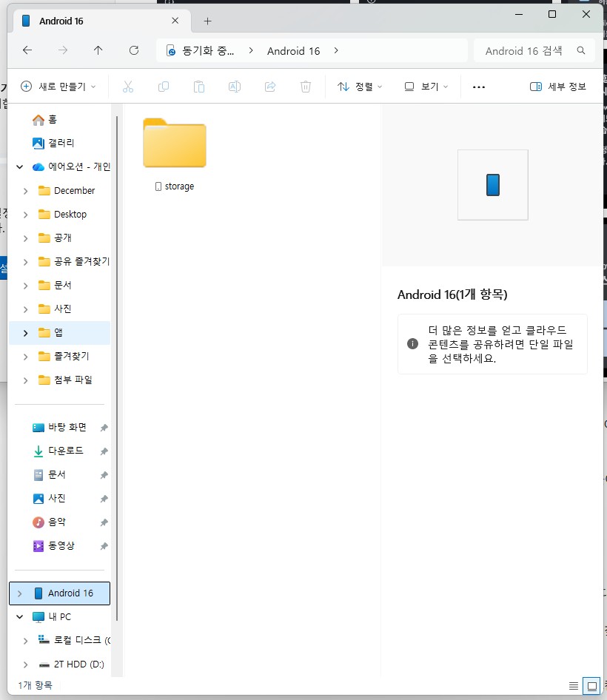
Task: Click the navigation pane scrollbar
Action: tap(116, 368)
